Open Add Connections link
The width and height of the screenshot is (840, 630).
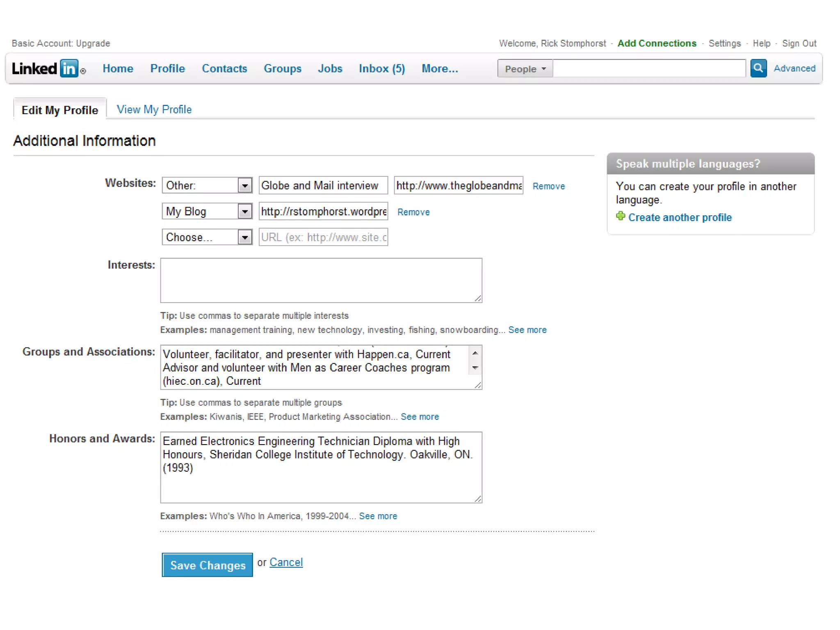coord(657,43)
